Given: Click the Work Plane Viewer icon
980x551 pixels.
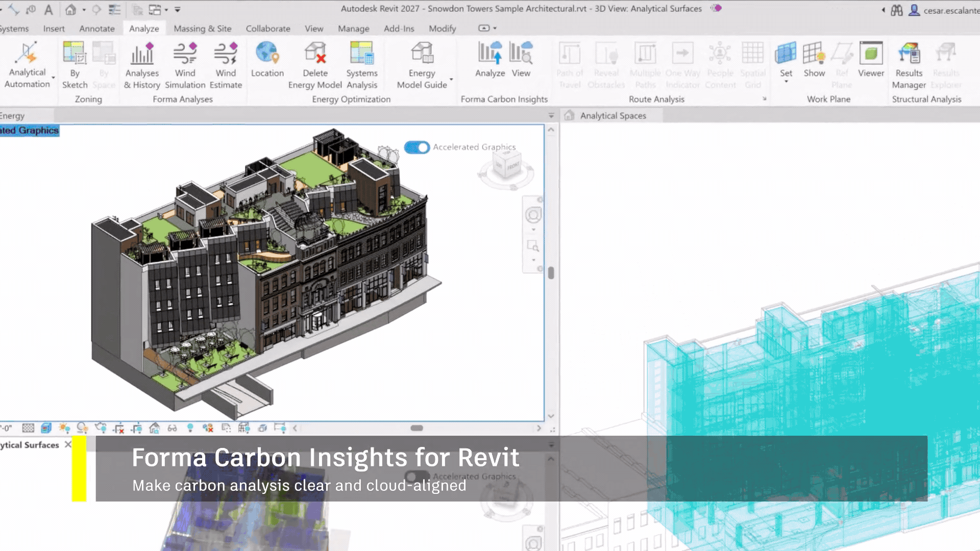Looking at the screenshot, I should click(x=871, y=54).
